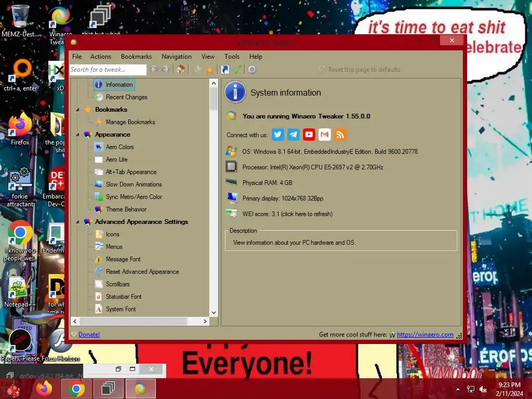
Task: Click the Firefox taskbar icon
Action: pyautogui.click(x=45, y=389)
